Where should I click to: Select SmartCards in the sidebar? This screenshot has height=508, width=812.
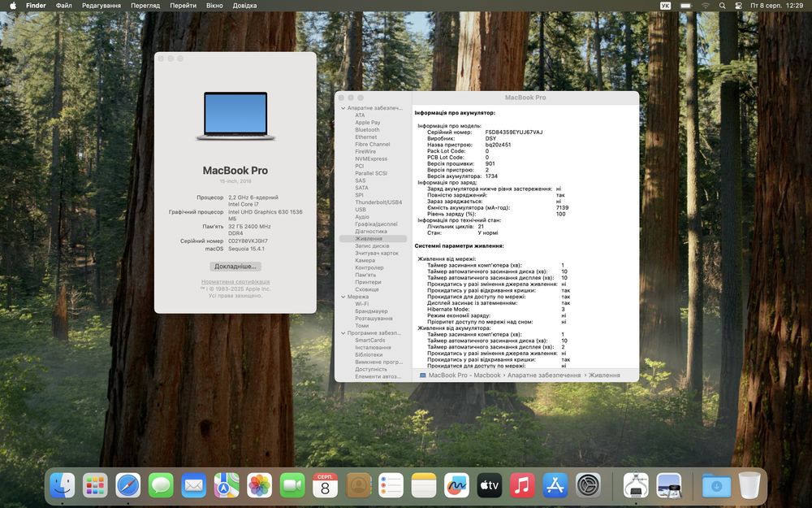370,341
